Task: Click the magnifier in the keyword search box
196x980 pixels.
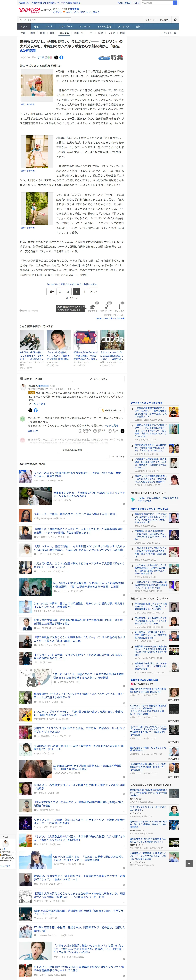Action: pos(68,20)
